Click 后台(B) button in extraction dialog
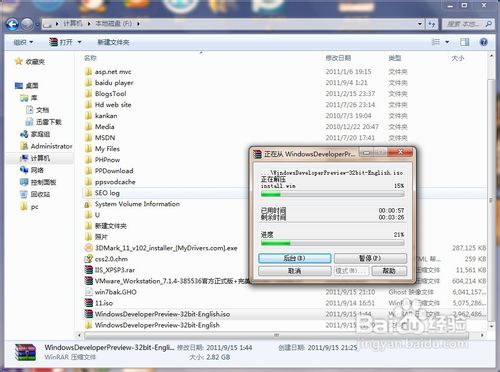The width and height of the screenshot is (500, 372). coord(295,258)
